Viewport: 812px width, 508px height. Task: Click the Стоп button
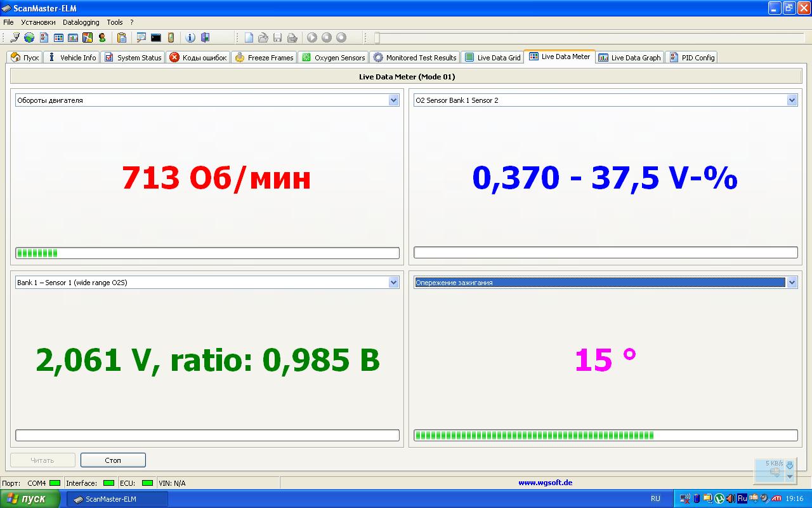(113, 460)
